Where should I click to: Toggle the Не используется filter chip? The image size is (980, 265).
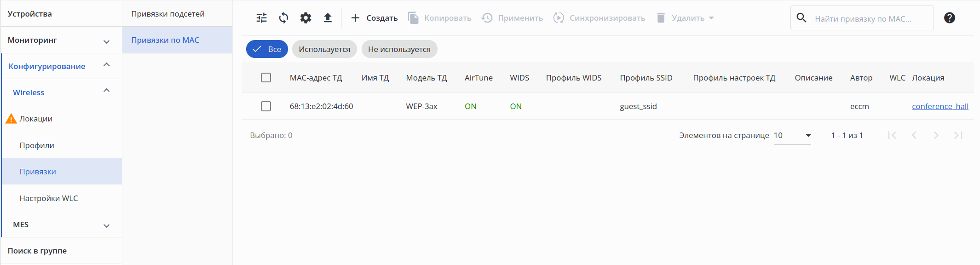399,49
